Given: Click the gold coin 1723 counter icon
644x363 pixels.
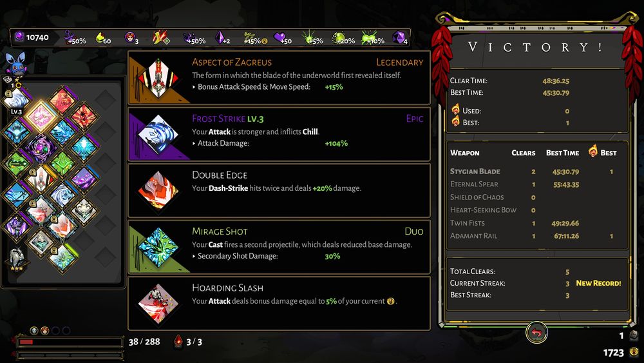Looking at the screenshot, I should point(634,352).
